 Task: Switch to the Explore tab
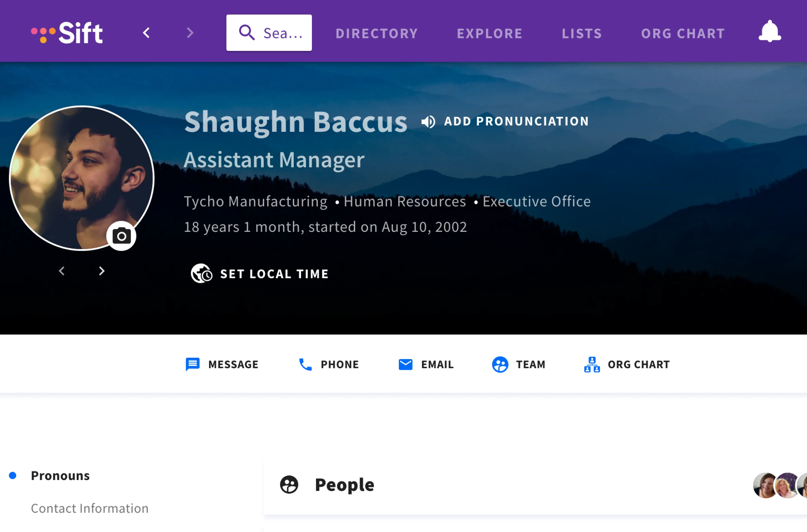(x=489, y=33)
